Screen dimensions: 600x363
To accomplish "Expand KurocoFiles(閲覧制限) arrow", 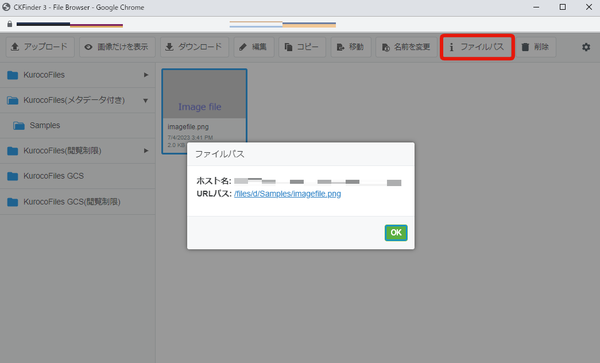I will click(146, 151).
